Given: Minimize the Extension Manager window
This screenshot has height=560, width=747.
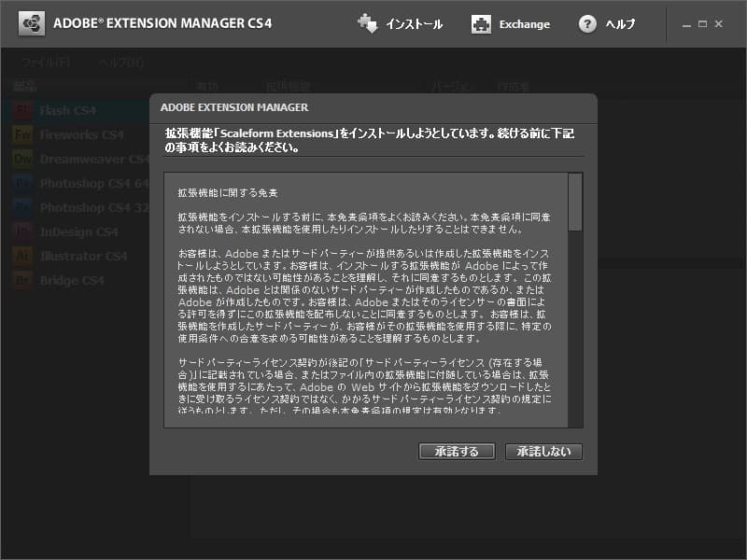Looking at the screenshot, I should point(686,24).
